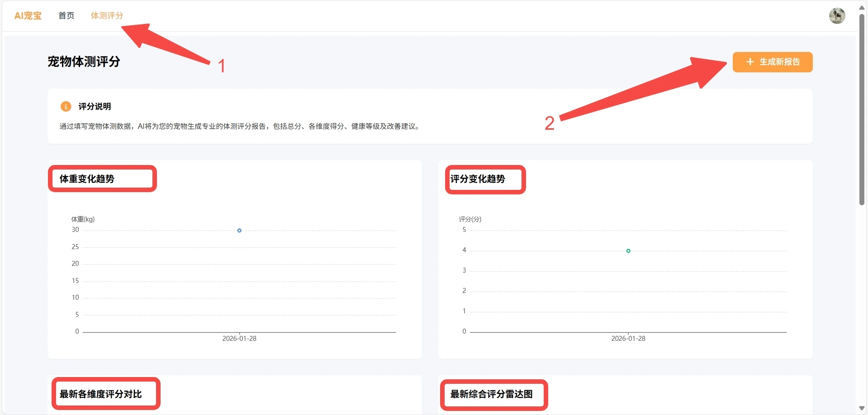Select the blue weight data point at 30kg
Viewport: 868px width, 415px height.
pos(239,231)
